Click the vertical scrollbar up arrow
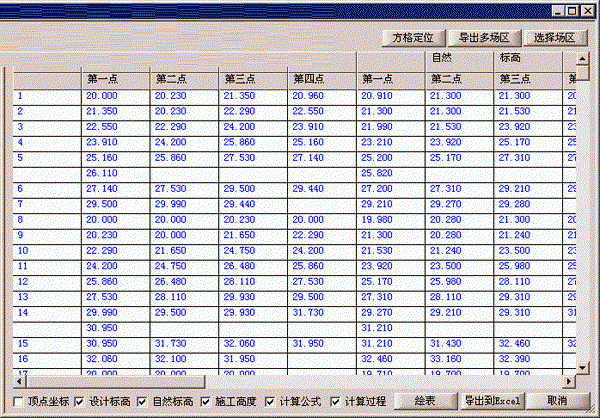 click(x=582, y=59)
